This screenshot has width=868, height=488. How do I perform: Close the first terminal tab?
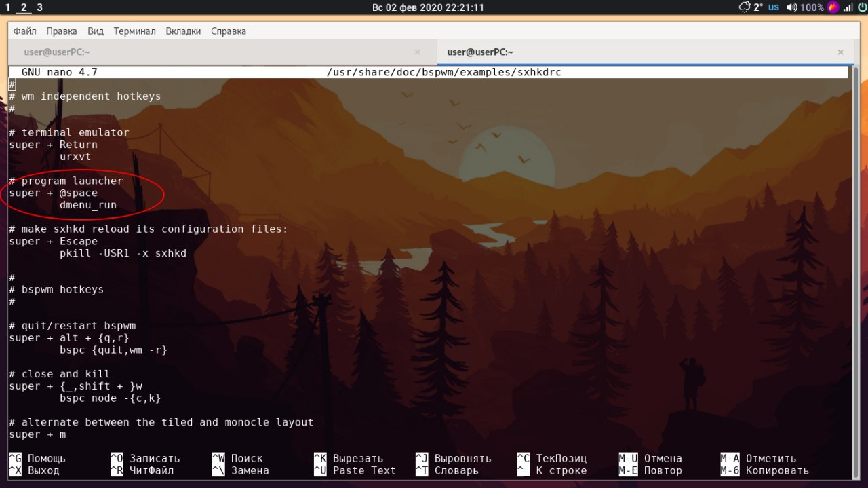tap(417, 52)
